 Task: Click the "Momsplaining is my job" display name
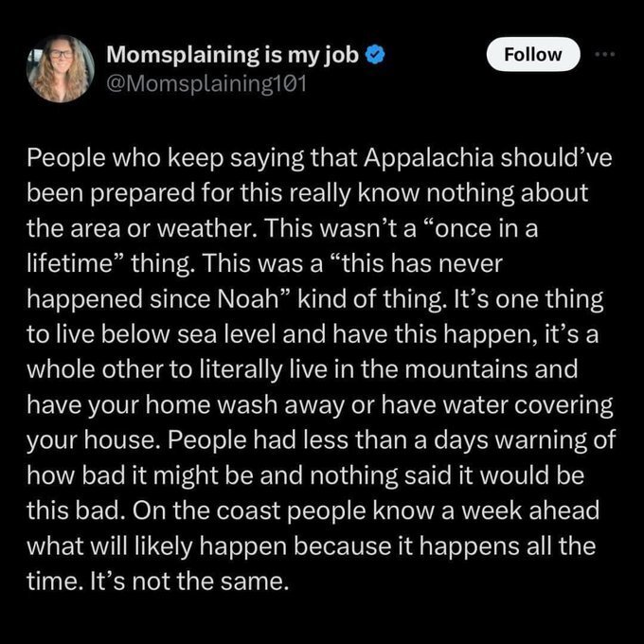[232, 55]
